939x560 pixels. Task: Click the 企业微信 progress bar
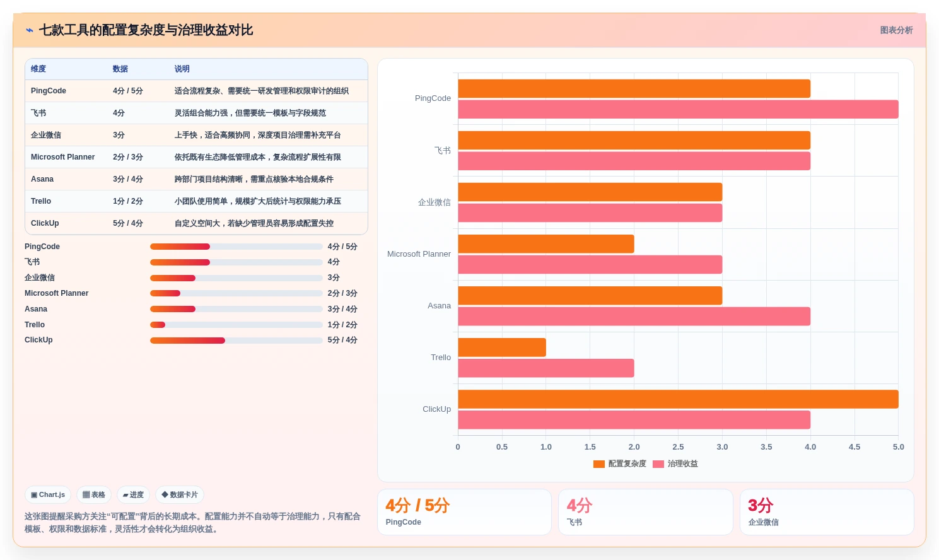tap(236, 278)
